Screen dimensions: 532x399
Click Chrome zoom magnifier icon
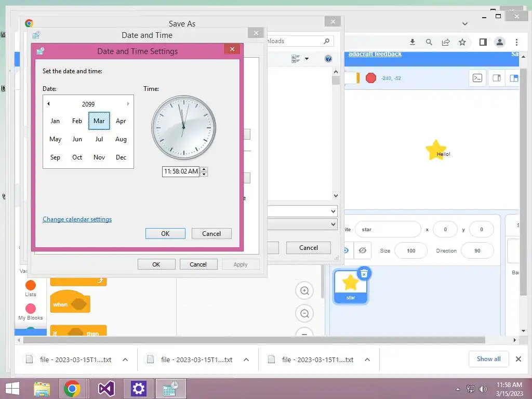click(x=429, y=42)
